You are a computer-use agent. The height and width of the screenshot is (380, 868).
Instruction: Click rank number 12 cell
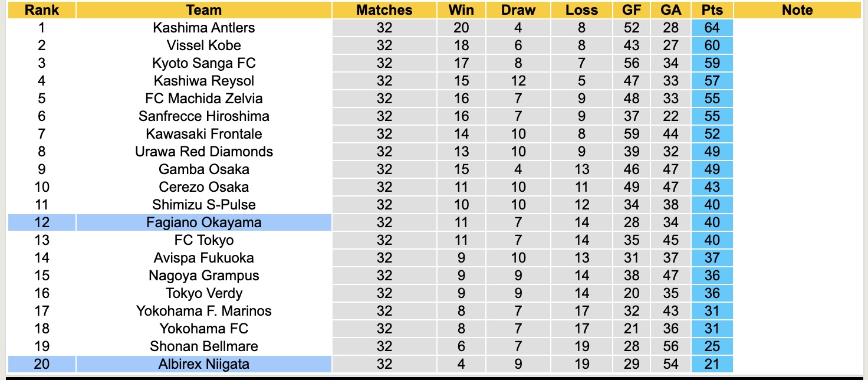[41, 222]
